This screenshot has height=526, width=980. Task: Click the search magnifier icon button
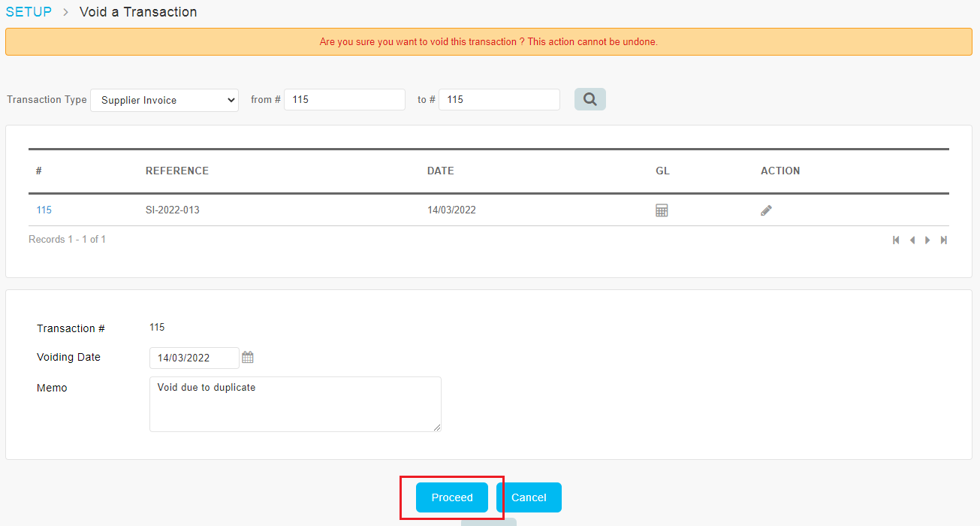[590, 99]
